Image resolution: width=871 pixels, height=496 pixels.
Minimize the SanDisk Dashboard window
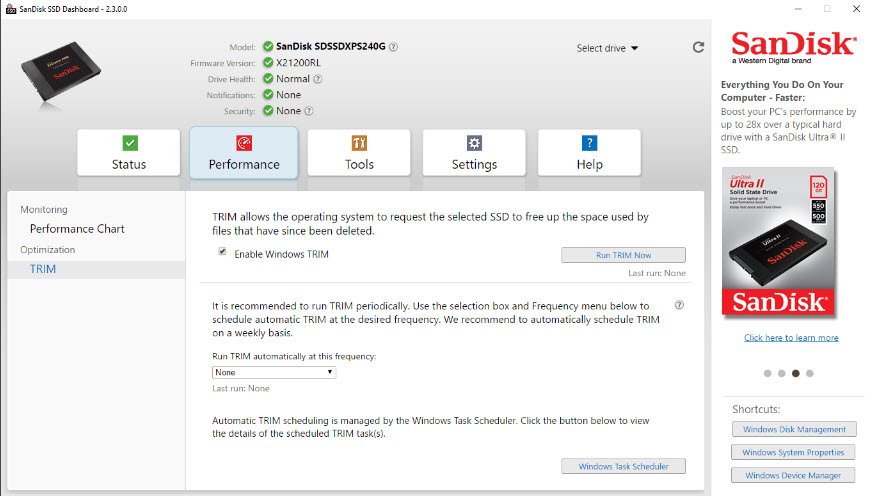click(x=798, y=9)
